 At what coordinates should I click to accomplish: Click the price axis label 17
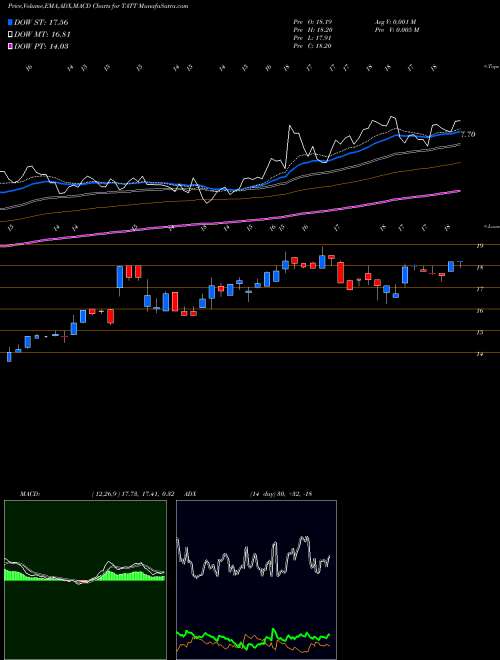pos(479,289)
